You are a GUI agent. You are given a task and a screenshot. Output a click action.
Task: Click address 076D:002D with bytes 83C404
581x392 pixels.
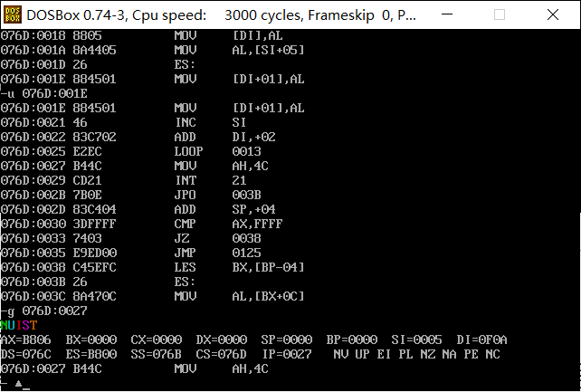click(58, 209)
